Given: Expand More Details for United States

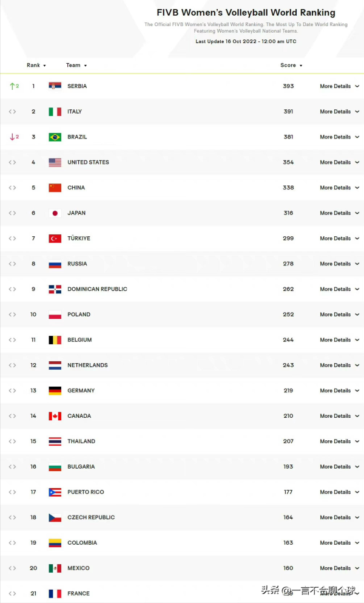Looking at the screenshot, I should click(339, 162).
